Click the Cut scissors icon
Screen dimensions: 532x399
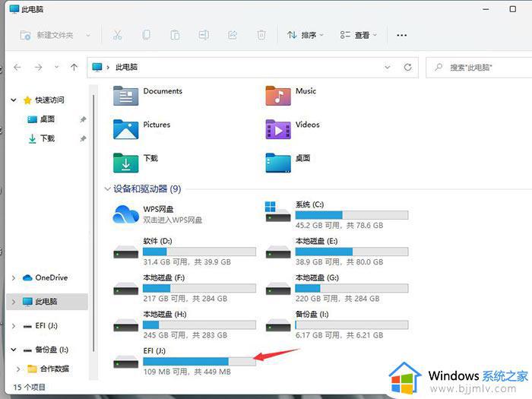tap(117, 35)
